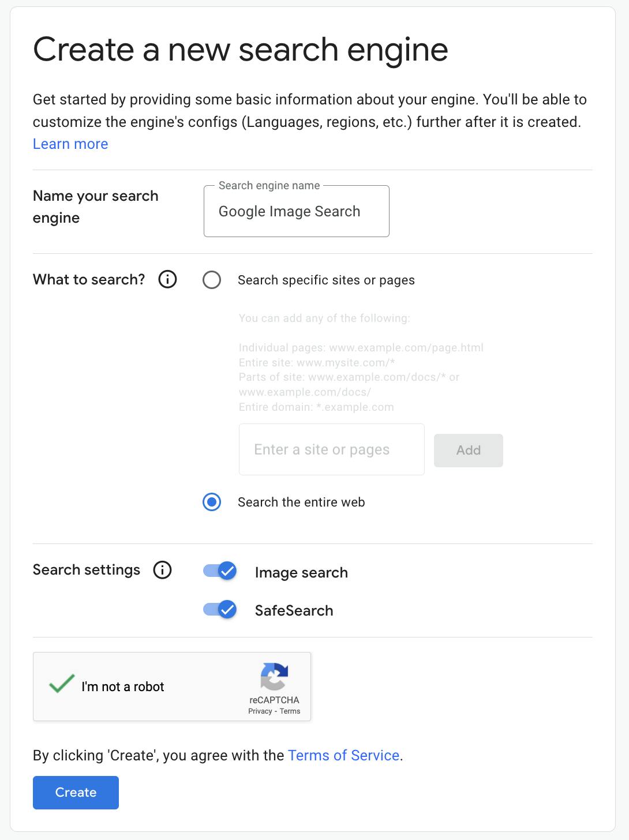Disable the Image search toggle
The height and width of the screenshot is (840, 629).
click(x=219, y=571)
